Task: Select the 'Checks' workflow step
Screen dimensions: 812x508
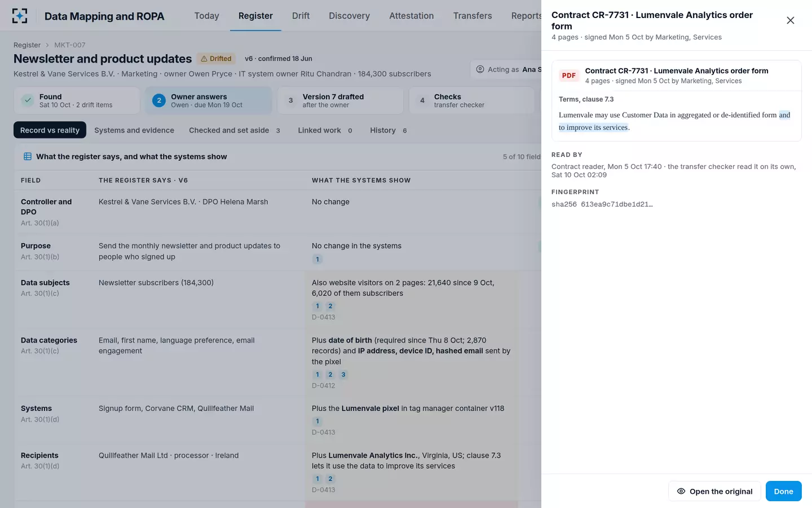Action: point(471,100)
